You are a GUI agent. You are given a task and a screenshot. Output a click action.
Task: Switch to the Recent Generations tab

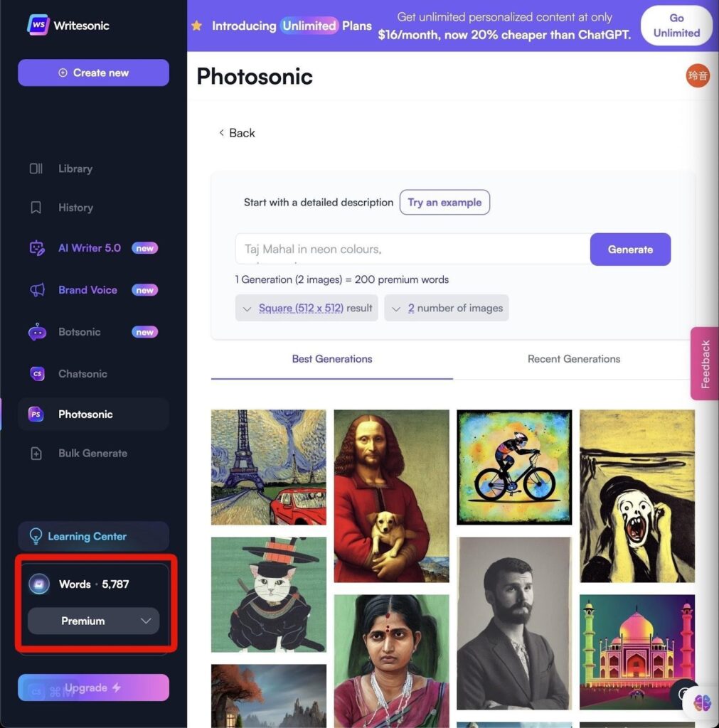pyautogui.click(x=574, y=359)
